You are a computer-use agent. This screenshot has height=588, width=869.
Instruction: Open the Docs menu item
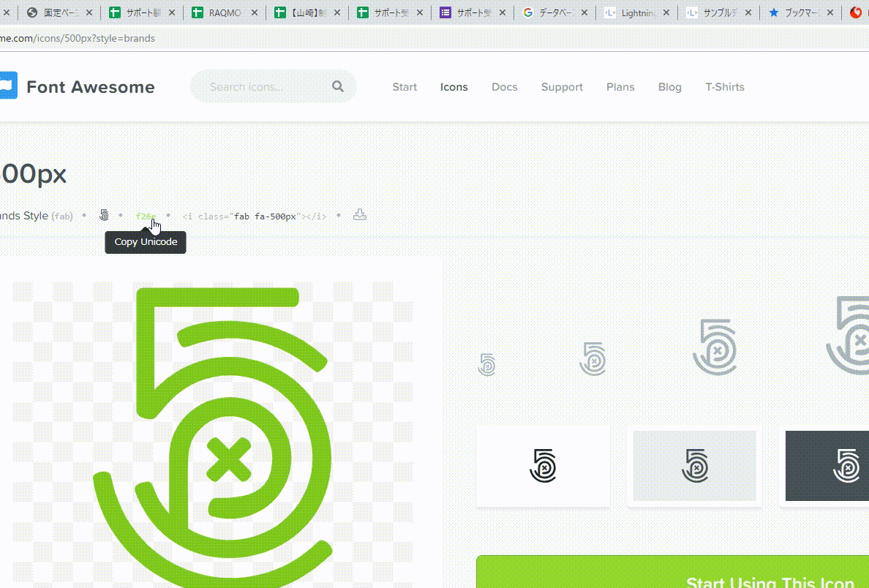[x=504, y=87]
